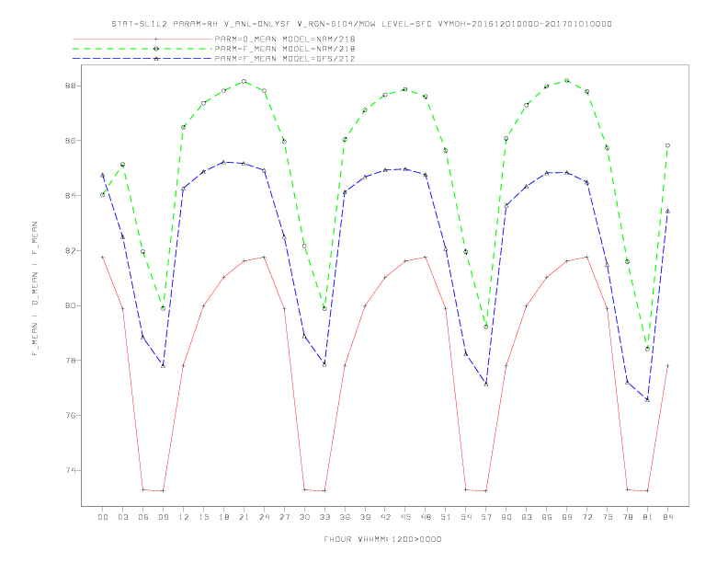Image resolution: width=728 pixels, height=563 pixels.
Task: Click the x-axis hour label 60
Action: pos(506,517)
